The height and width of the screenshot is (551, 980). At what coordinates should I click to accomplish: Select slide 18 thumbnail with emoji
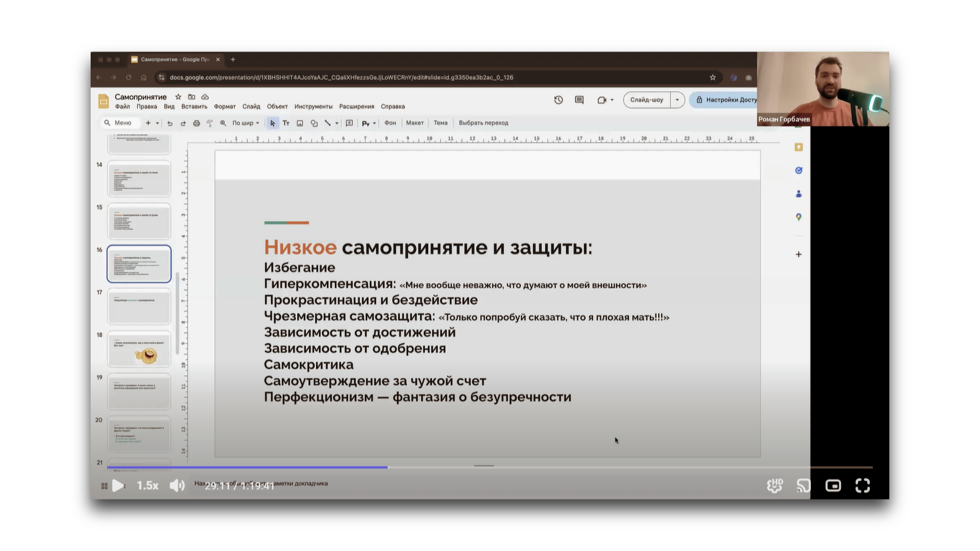[139, 349]
